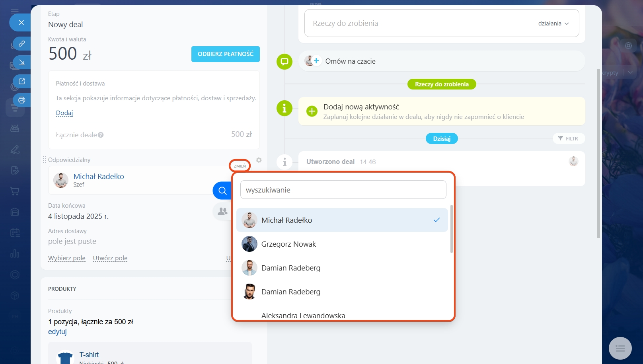Click the print icon in side panel
The image size is (643, 364).
[x=22, y=100]
